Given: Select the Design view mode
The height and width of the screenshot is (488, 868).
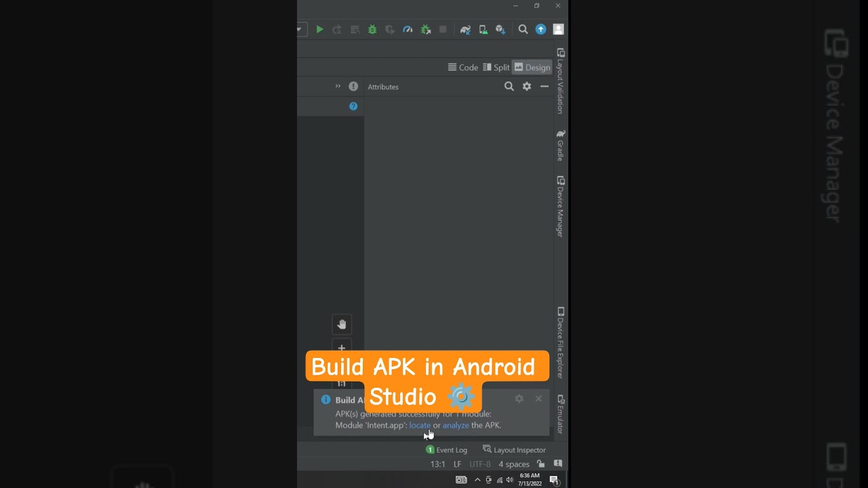Looking at the screenshot, I should coord(532,67).
